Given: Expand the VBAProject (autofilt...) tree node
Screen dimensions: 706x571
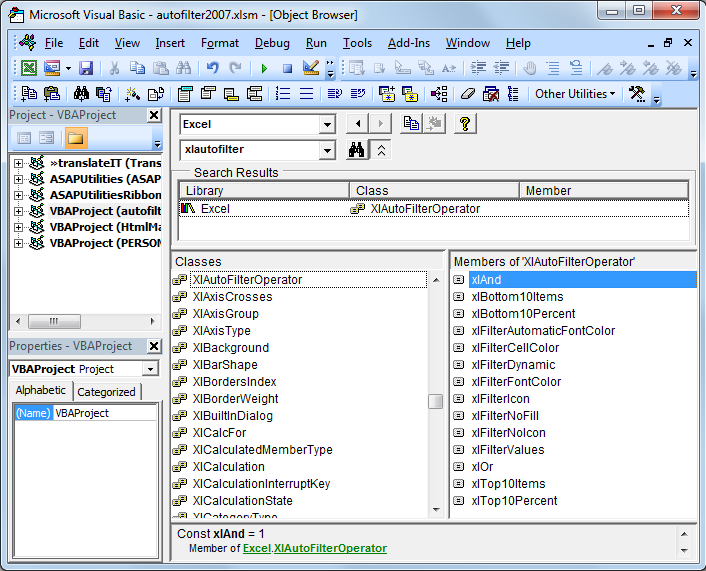Looking at the screenshot, I should 18,211.
